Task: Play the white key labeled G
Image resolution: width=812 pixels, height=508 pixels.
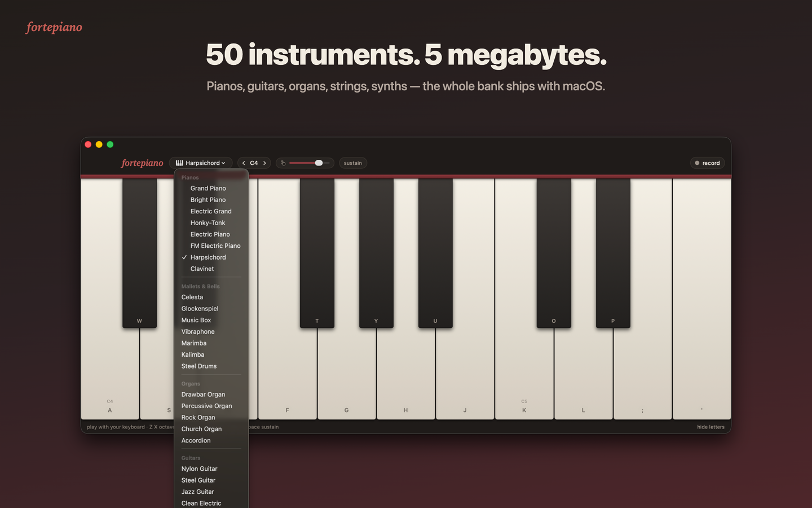Action: [x=347, y=373]
